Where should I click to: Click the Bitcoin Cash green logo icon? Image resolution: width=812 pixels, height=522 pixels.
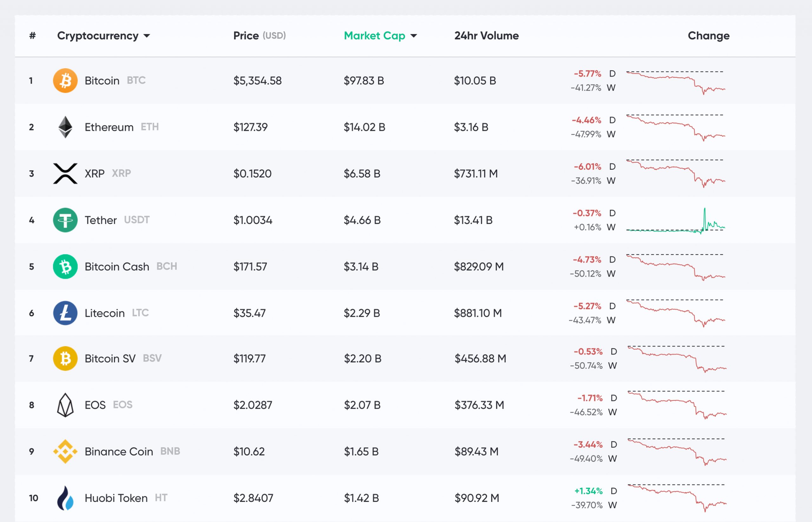(65, 266)
